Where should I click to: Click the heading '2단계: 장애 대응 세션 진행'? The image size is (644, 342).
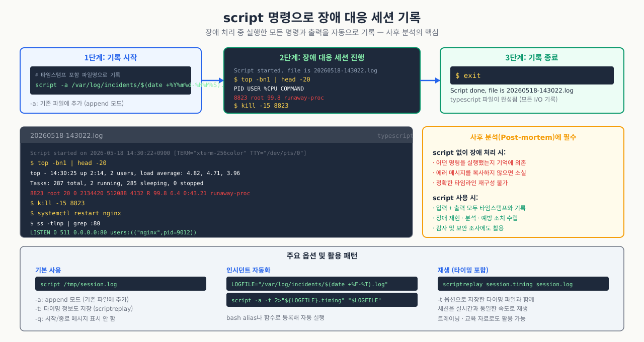[322, 57]
